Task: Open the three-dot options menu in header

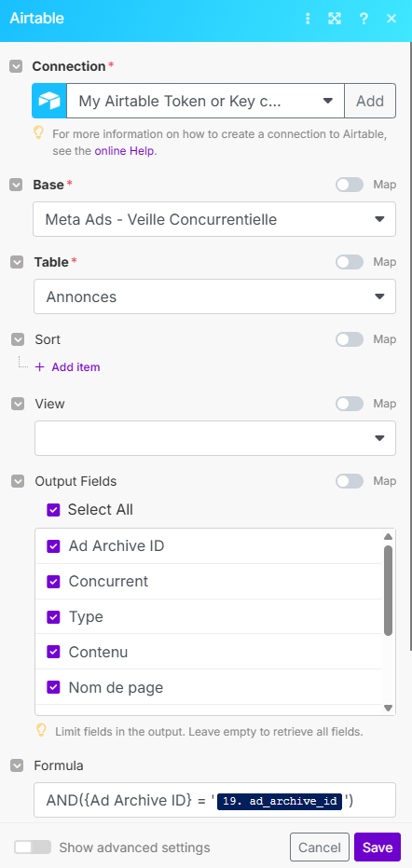Action: tap(308, 19)
